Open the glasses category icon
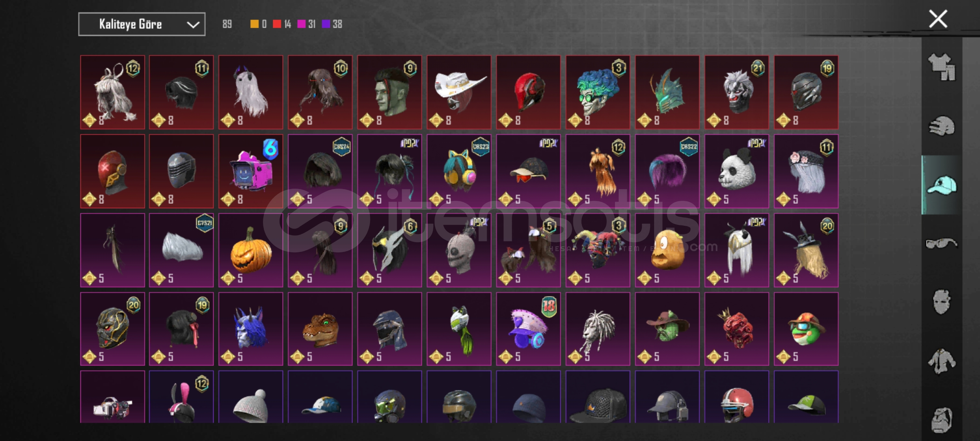Viewport: 980px width, 441px height. (942, 243)
